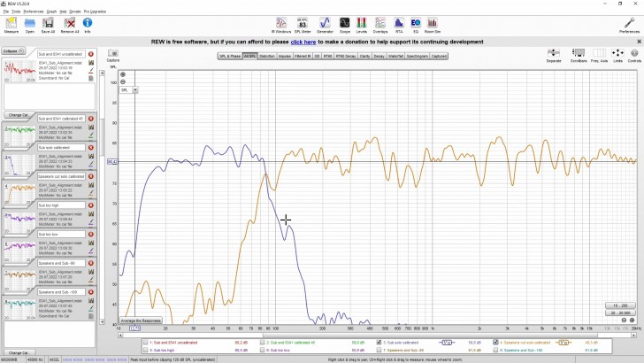
Task: Click the Remove All measurements icon
Action: 69,26
